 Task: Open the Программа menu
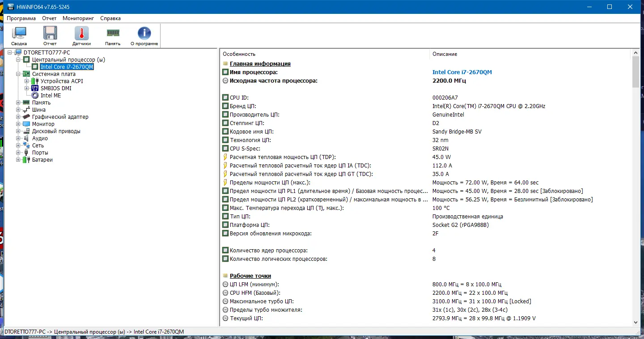coord(21,18)
